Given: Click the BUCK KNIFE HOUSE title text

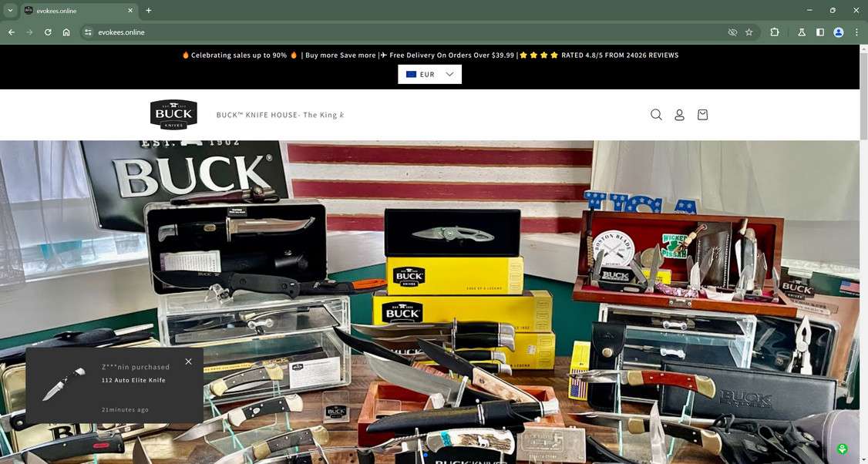Looking at the screenshot, I should tap(279, 114).
